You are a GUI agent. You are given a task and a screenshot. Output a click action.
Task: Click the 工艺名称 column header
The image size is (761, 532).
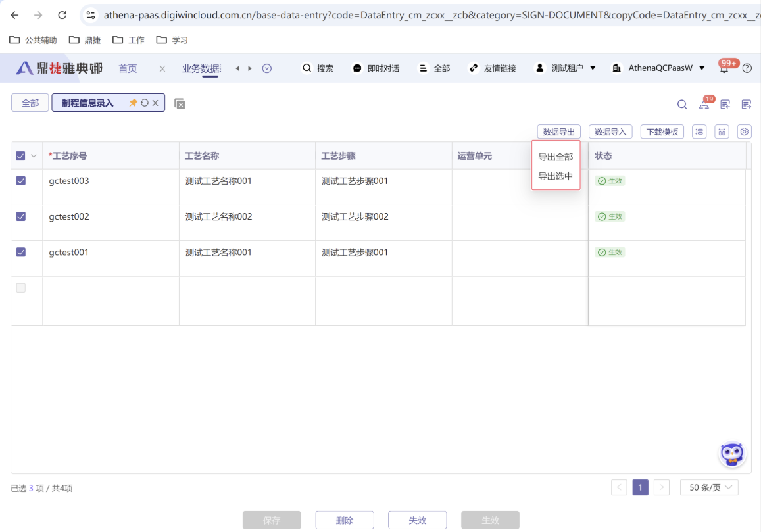click(247, 156)
